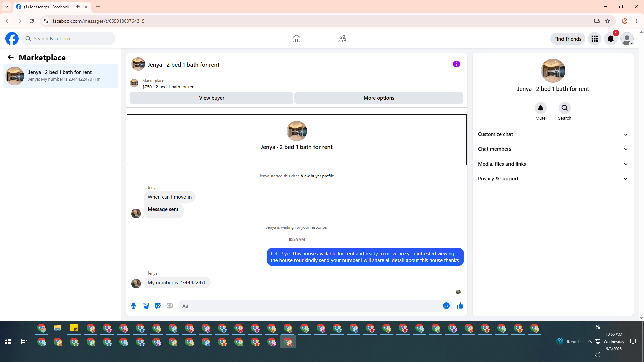This screenshot has height=362, width=644.
Task: Click the chat header title Jenya · 2 bed 1 bath
Action: [x=183, y=65]
